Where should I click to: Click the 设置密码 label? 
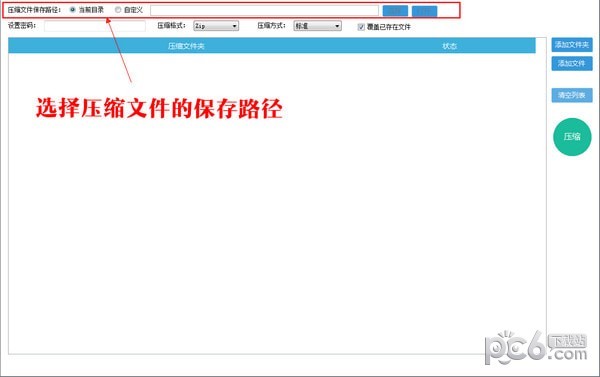pos(22,26)
